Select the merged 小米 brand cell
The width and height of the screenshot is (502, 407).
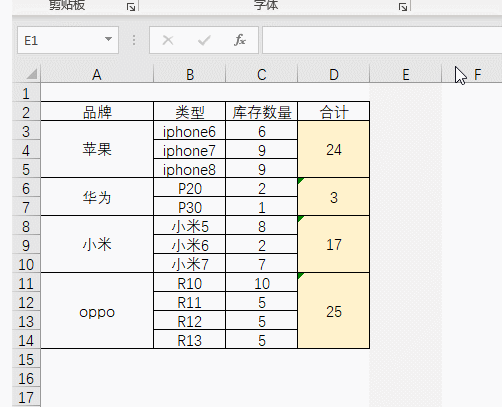coord(97,244)
